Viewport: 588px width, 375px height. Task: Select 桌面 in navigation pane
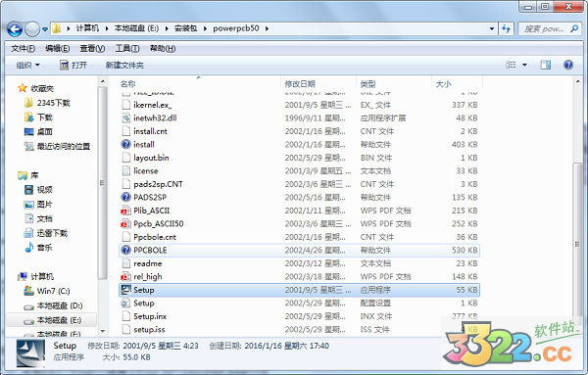(x=38, y=132)
